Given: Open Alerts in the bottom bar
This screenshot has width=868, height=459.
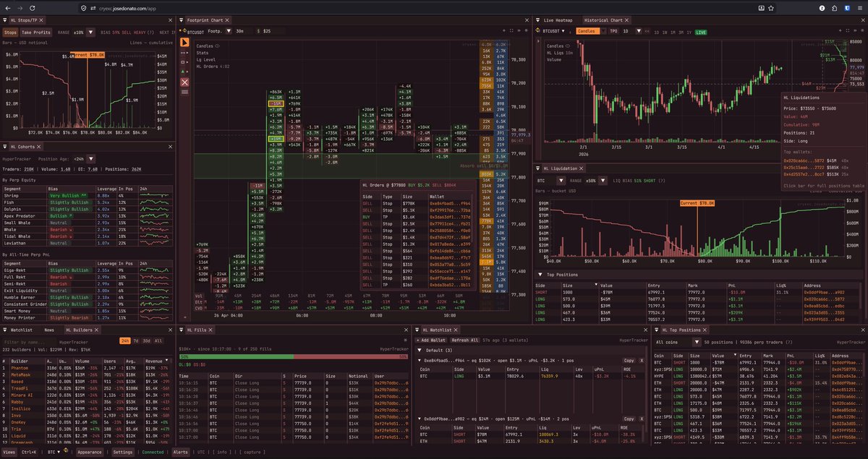Looking at the screenshot, I should [180, 452].
